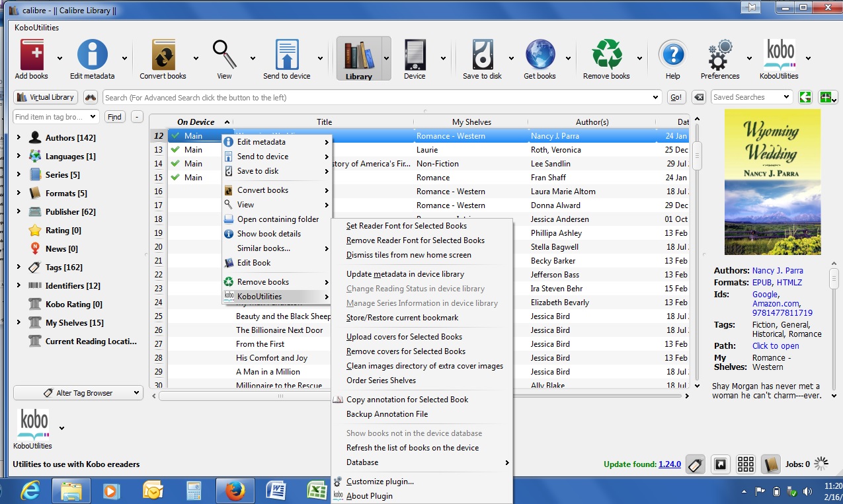The height and width of the screenshot is (504, 843).
Task: Toggle the tag browser panel button
Action: click(694, 464)
